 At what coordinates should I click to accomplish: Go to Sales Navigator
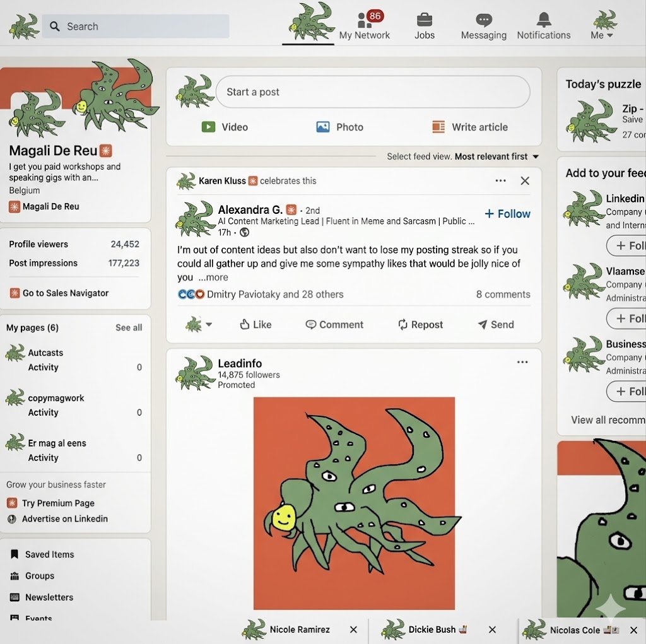59,293
